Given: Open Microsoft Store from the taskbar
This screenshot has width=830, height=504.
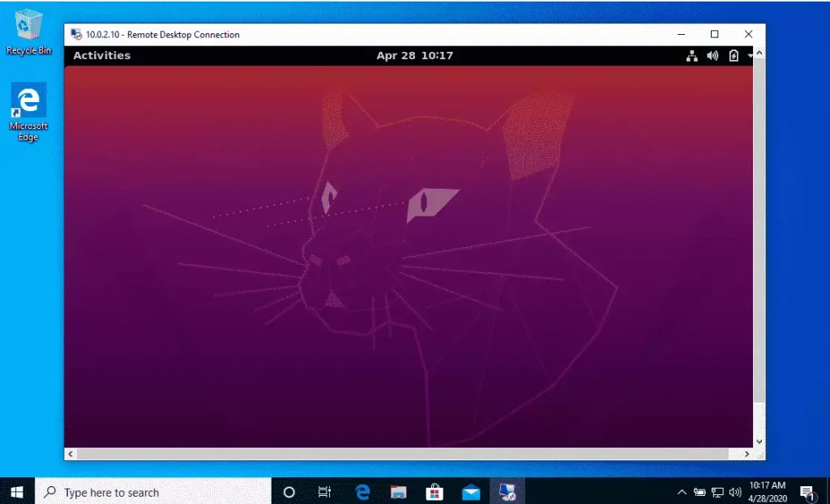Looking at the screenshot, I should pyautogui.click(x=434, y=493).
